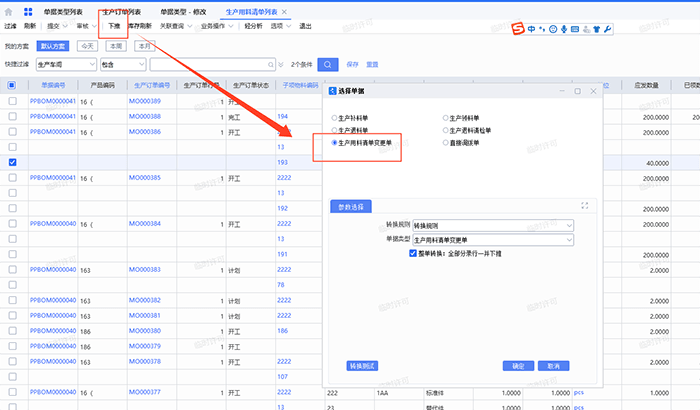Click the wrench settings icon in IME toolbar

(607, 29)
